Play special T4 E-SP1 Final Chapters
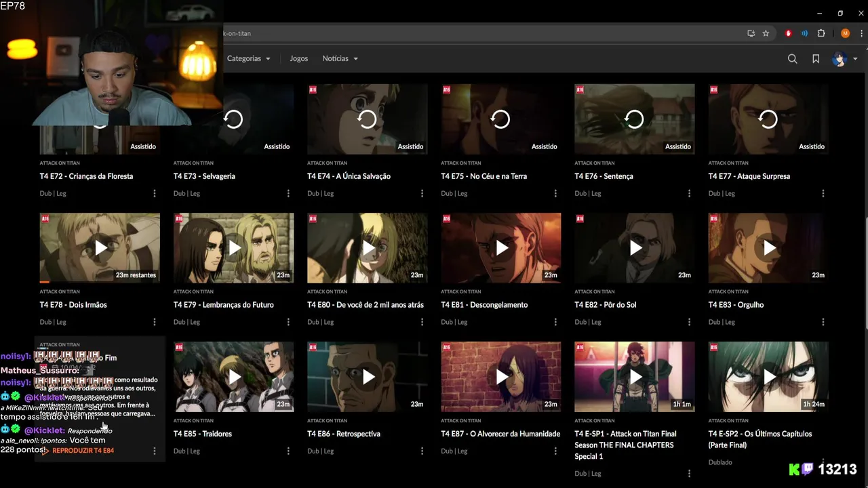This screenshot has width=868, height=488. (635, 377)
